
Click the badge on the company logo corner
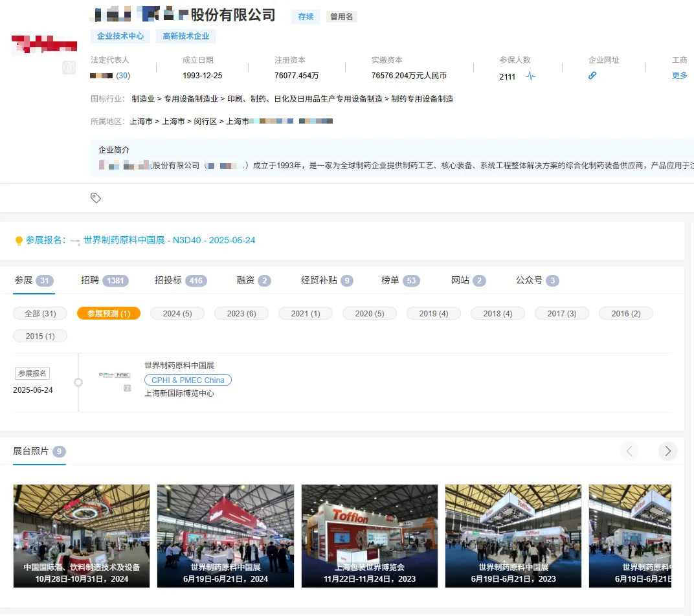click(x=69, y=67)
